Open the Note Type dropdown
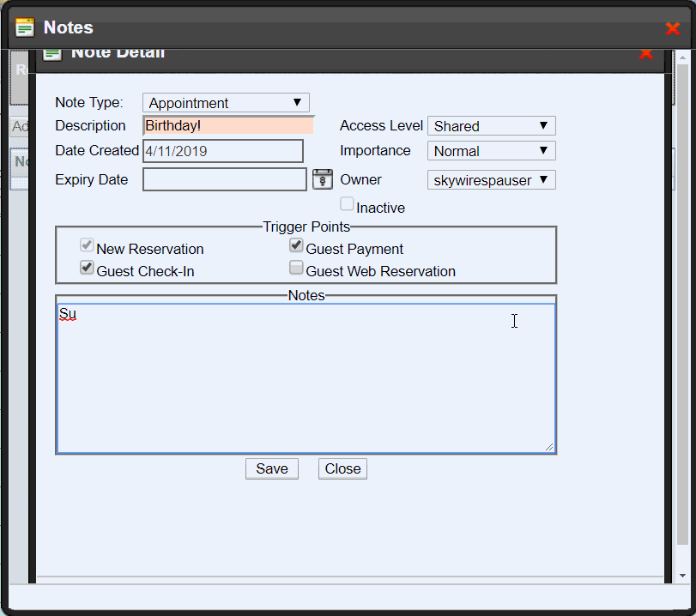Screen dimensions: 696x616 click(226, 102)
